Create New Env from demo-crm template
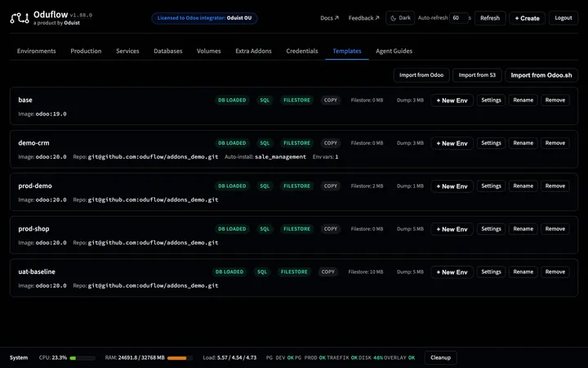This screenshot has width=588, height=368. click(x=452, y=143)
